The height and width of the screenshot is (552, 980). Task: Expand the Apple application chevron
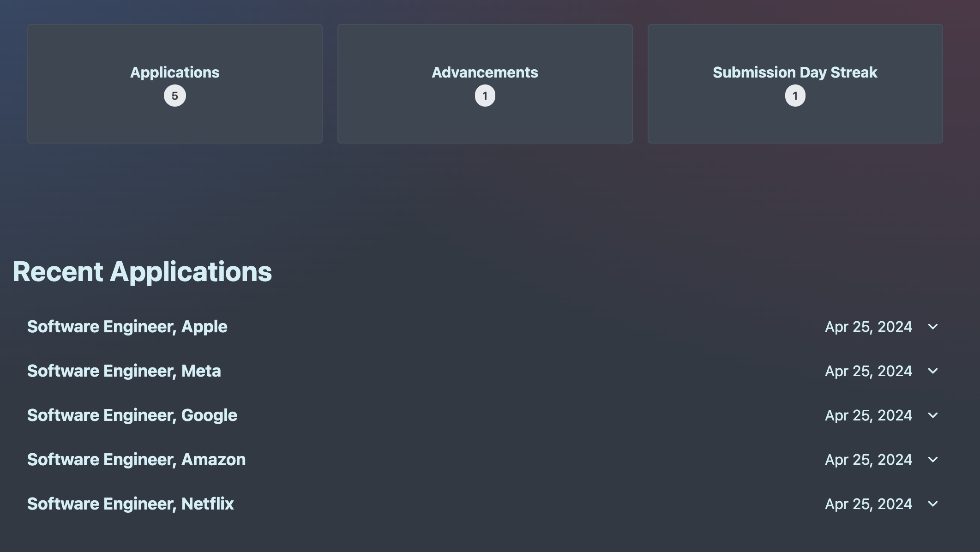(x=932, y=327)
